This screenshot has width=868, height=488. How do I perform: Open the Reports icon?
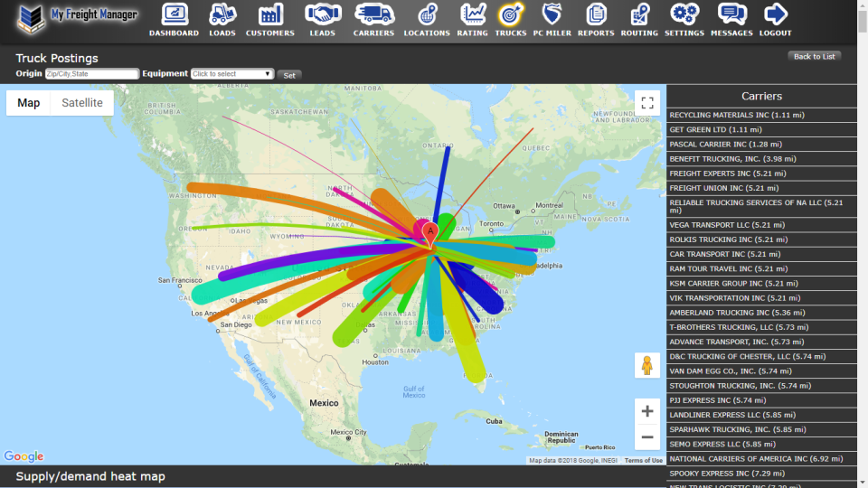pos(596,14)
